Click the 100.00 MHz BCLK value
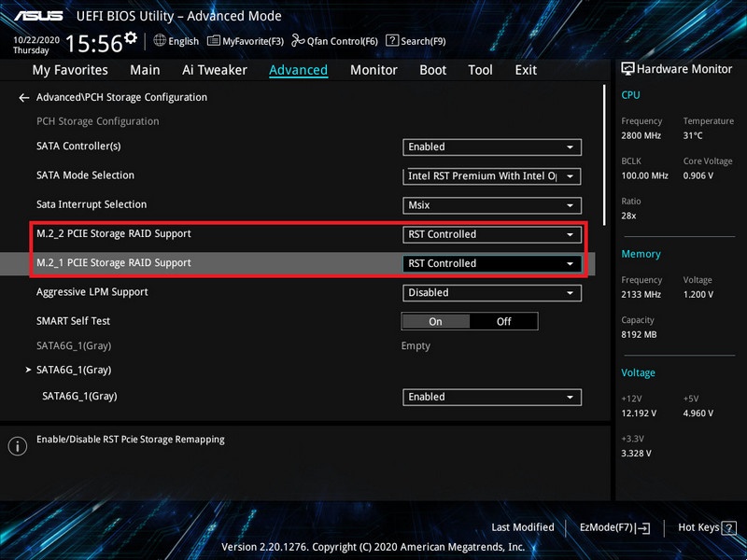747x560 pixels. 644,175
